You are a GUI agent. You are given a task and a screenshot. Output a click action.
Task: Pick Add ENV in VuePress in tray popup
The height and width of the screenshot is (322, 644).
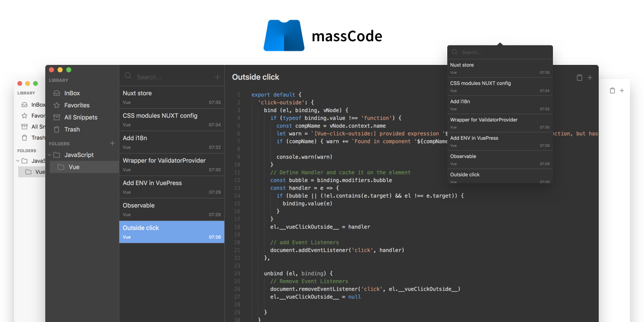point(500,141)
